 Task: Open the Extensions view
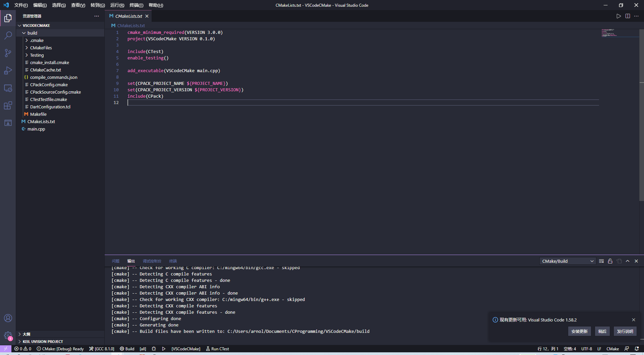pyautogui.click(x=8, y=106)
